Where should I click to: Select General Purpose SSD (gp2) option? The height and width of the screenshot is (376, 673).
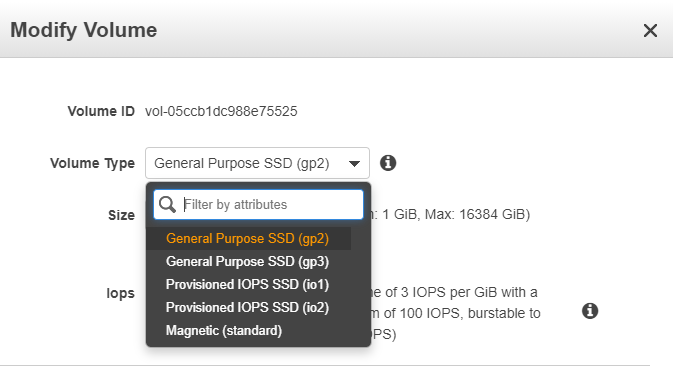coord(249,239)
